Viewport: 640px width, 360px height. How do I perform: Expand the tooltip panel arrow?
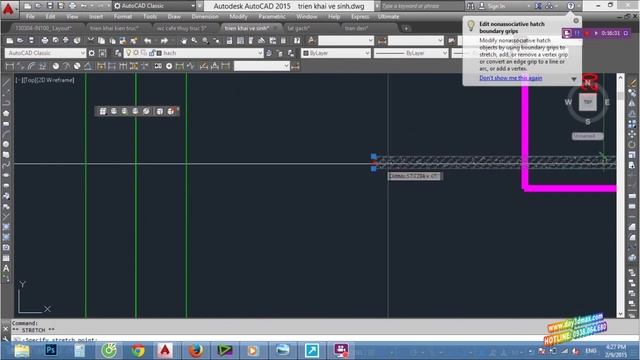(573, 79)
